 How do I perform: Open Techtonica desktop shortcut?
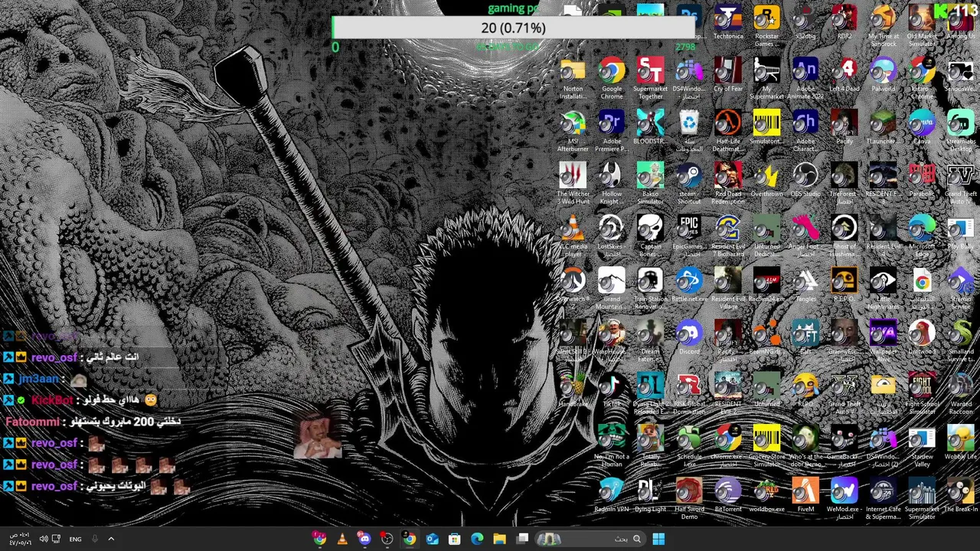(x=728, y=23)
